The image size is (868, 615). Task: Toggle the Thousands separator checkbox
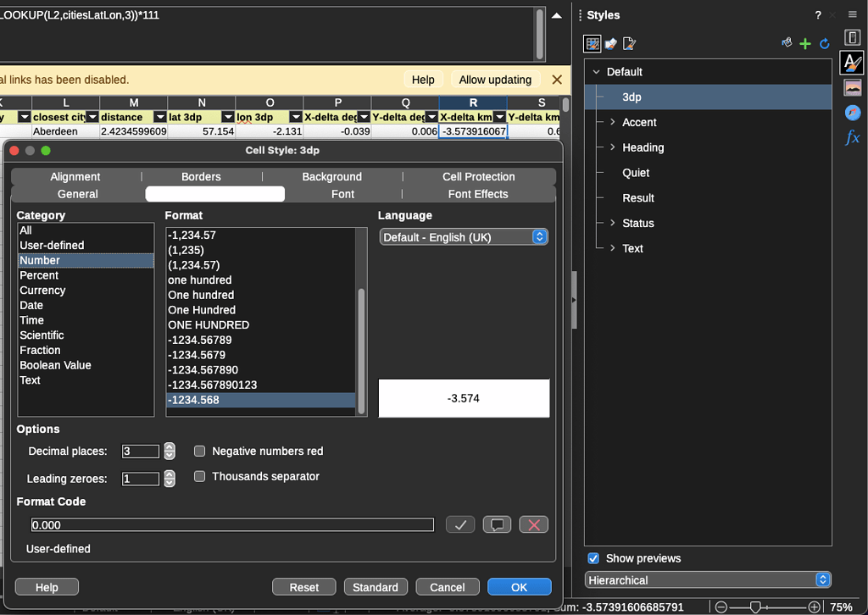coord(200,477)
